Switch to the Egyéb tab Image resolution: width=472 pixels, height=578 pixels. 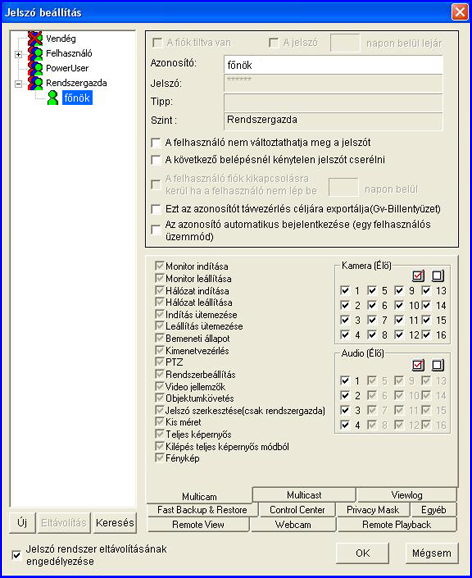pos(434,510)
